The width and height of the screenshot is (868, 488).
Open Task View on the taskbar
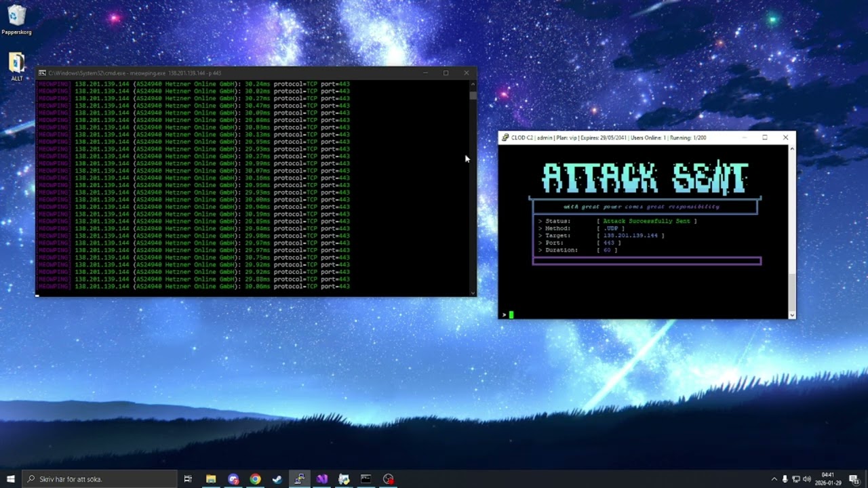pyautogui.click(x=188, y=479)
